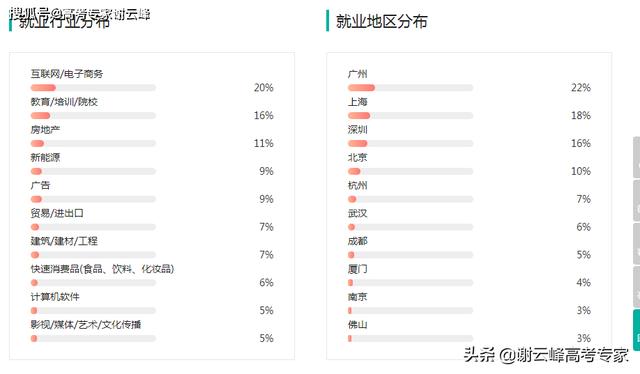Click the topmost gray floating sidebar button
This screenshot has width=640, height=374.
(x=637, y=158)
